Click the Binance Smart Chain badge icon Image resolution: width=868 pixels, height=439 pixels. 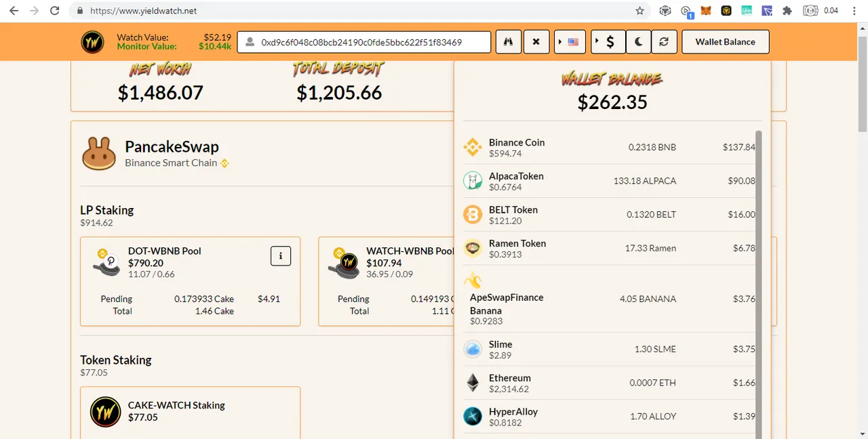pos(224,163)
